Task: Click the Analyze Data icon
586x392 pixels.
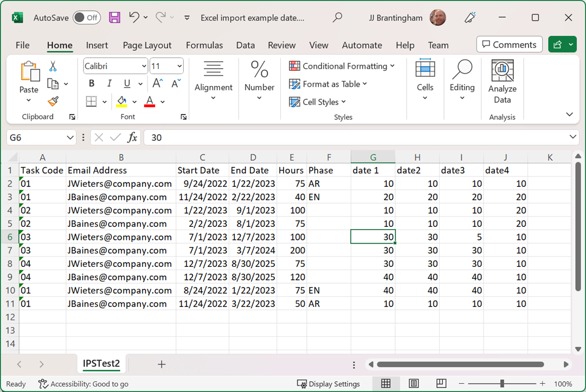Action: 502,82
